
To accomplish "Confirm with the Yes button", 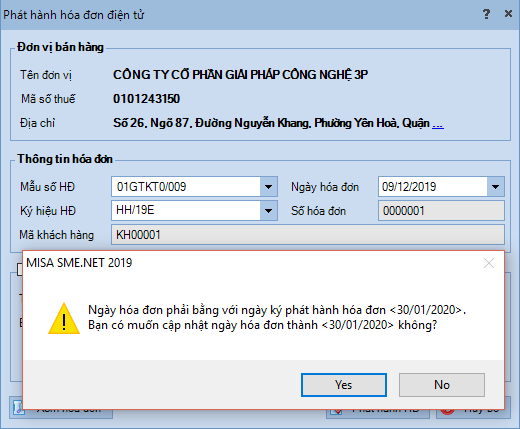I will point(344,385).
